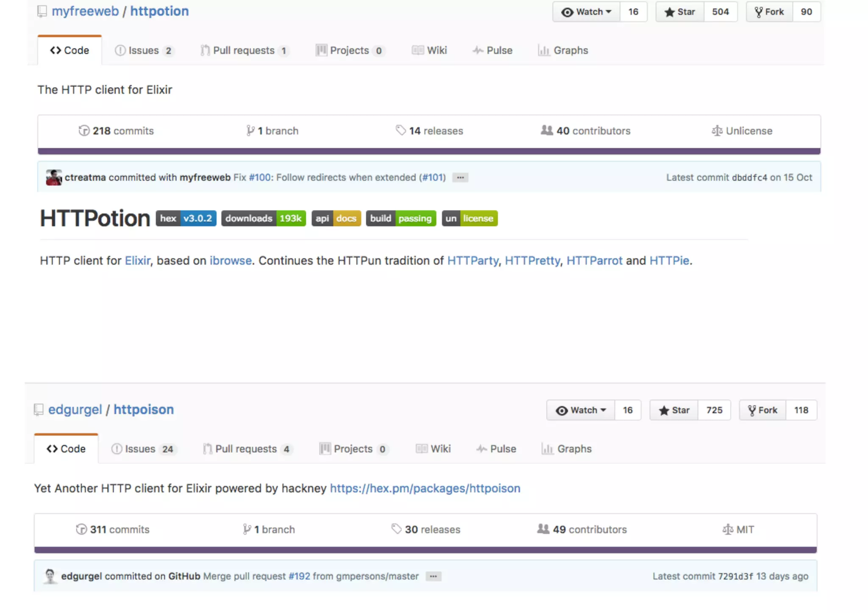The width and height of the screenshot is (868, 613).
Task: Click build passing badge
Action: coord(401,218)
